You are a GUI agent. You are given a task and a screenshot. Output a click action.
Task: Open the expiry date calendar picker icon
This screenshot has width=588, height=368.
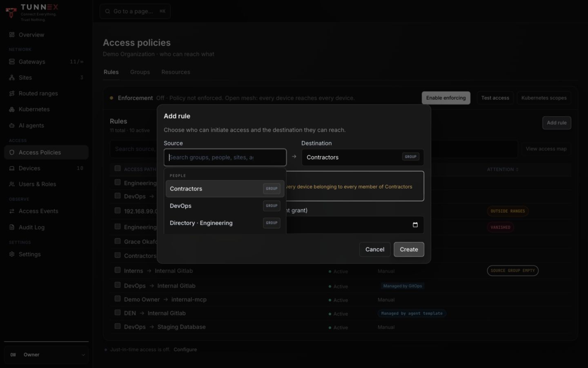click(415, 225)
